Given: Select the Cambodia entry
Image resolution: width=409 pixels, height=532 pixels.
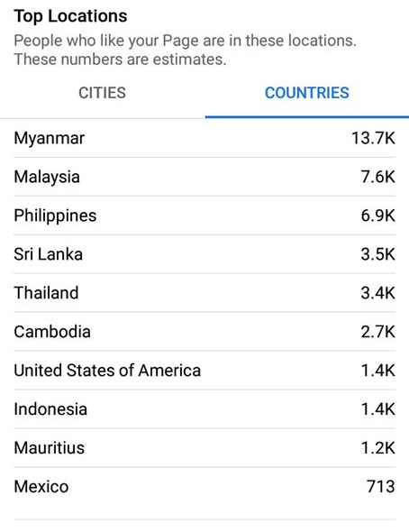Looking at the screenshot, I should click(x=204, y=332).
